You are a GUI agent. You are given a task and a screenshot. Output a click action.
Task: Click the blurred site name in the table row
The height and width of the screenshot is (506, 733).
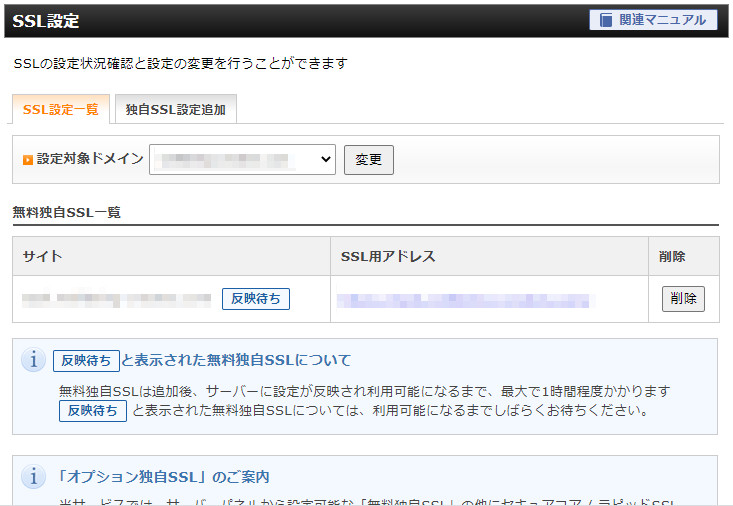tap(116, 299)
